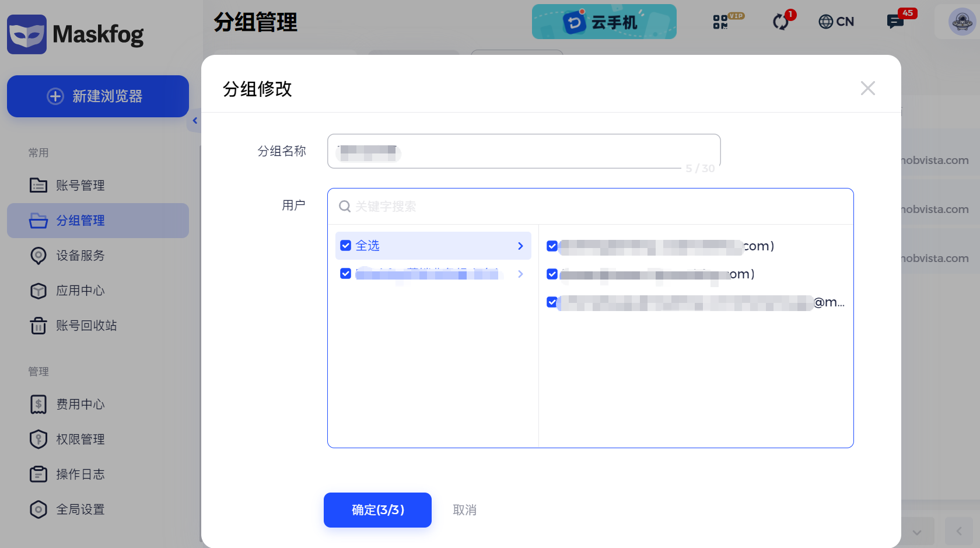Click the VIP QR code icon

tap(722, 22)
